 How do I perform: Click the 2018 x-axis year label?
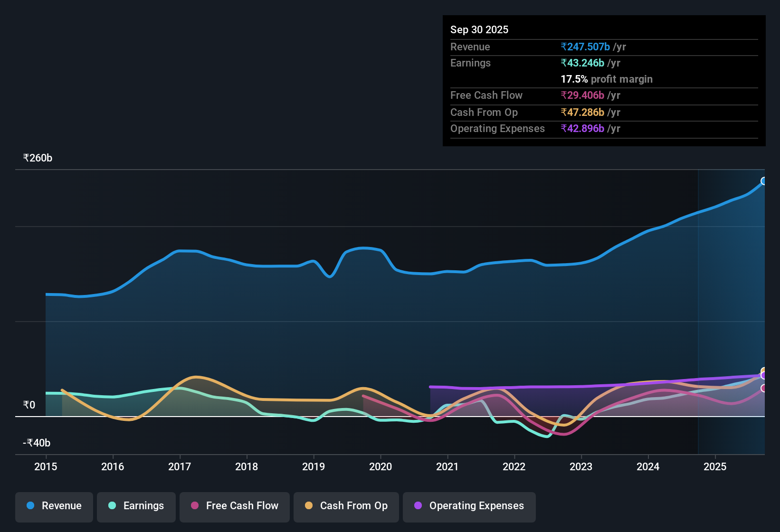pos(247,466)
